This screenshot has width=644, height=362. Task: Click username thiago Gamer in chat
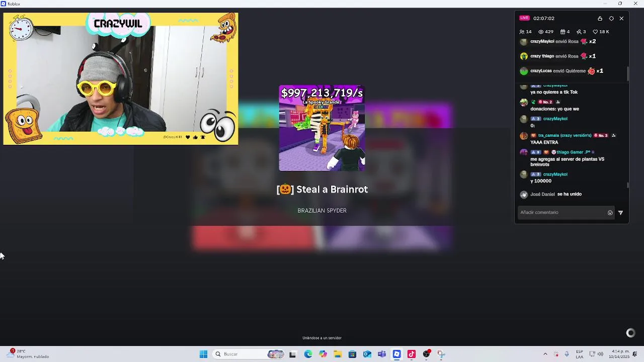tap(573, 152)
